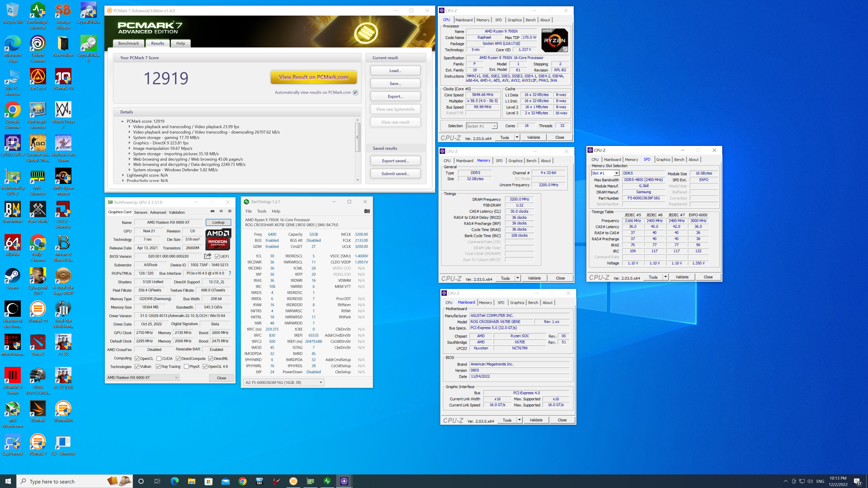Screen dimensions: 868x488
Task: Toggle CUDA checkbox in GPU-Z
Action: [x=159, y=359]
